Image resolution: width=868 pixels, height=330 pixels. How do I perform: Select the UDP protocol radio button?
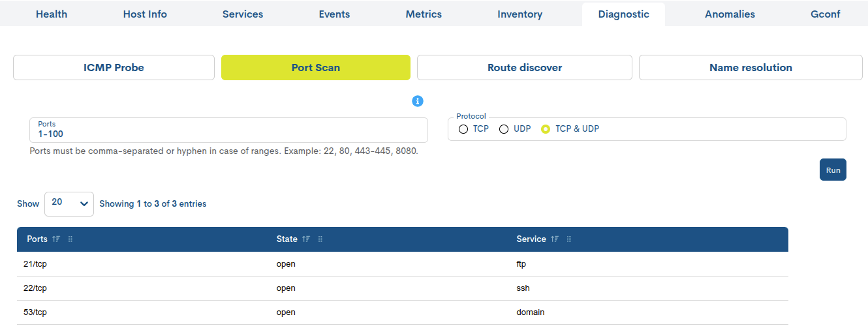click(x=504, y=129)
